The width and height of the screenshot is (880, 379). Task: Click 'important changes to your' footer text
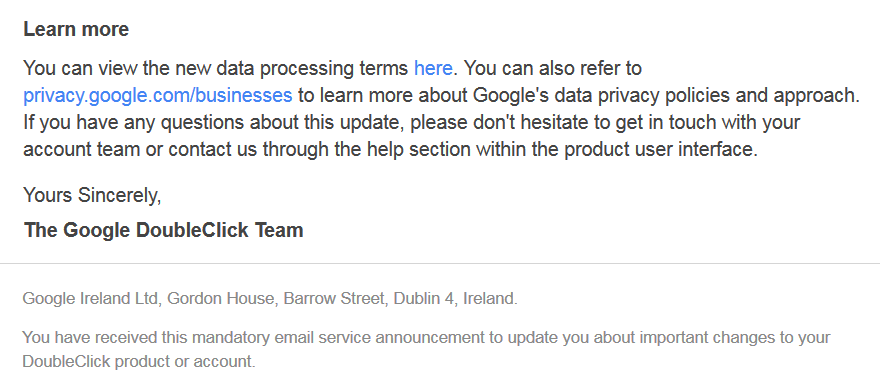pos(735,338)
